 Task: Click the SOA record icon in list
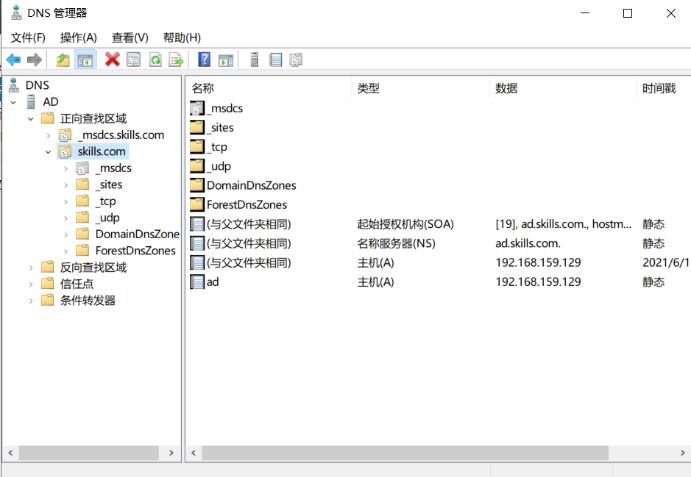197,224
